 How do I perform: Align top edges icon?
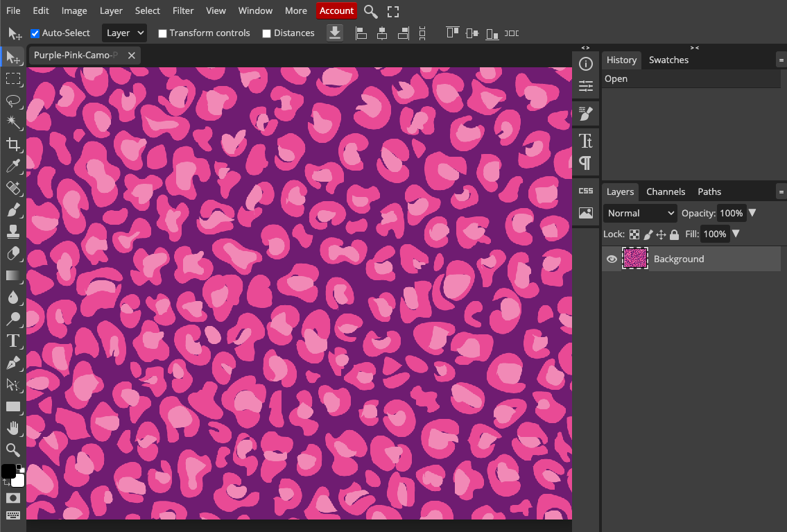click(x=452, y=33)
